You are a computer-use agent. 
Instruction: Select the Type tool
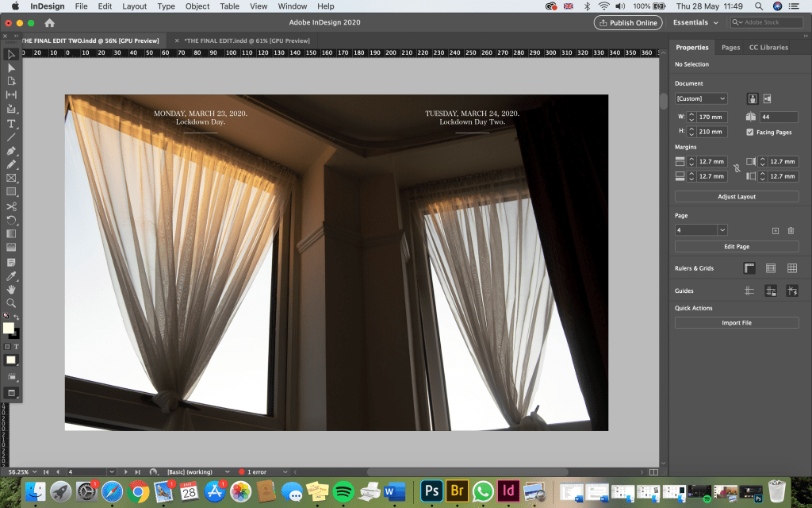click(11, 124)
